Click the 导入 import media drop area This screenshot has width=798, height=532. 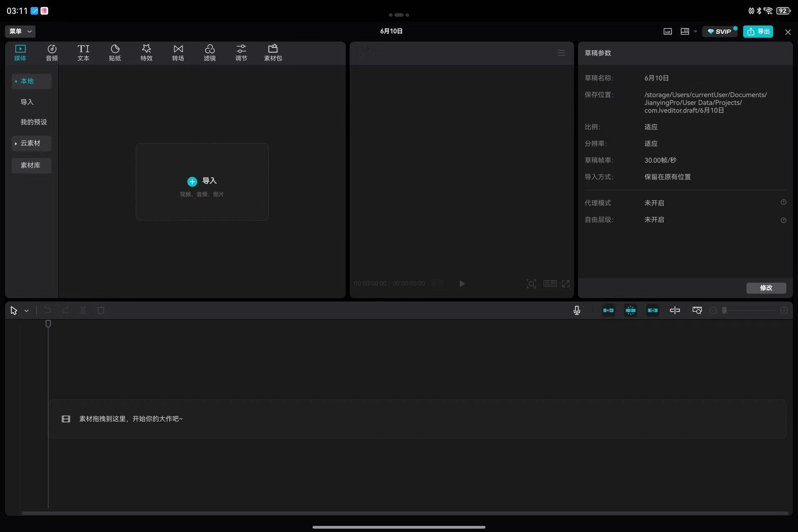[x=202, y=182]
